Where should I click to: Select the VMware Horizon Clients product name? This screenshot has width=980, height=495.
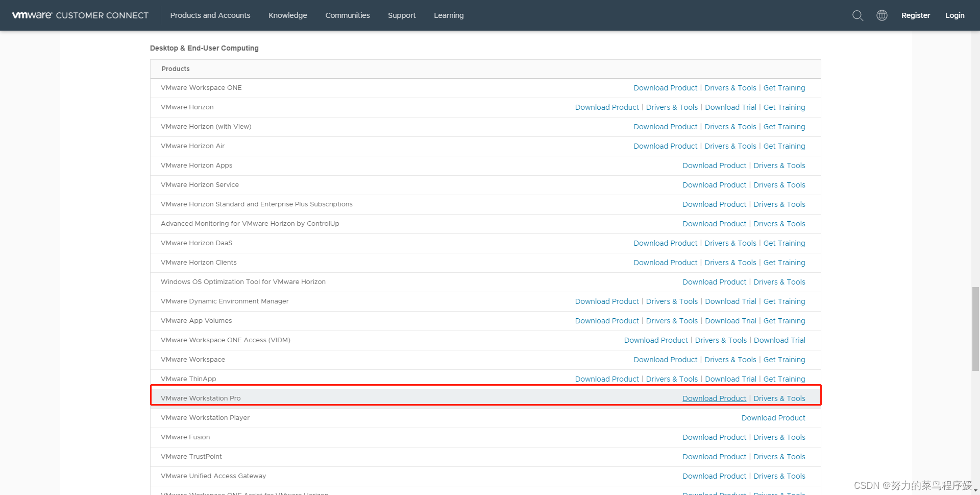[199, 263]
